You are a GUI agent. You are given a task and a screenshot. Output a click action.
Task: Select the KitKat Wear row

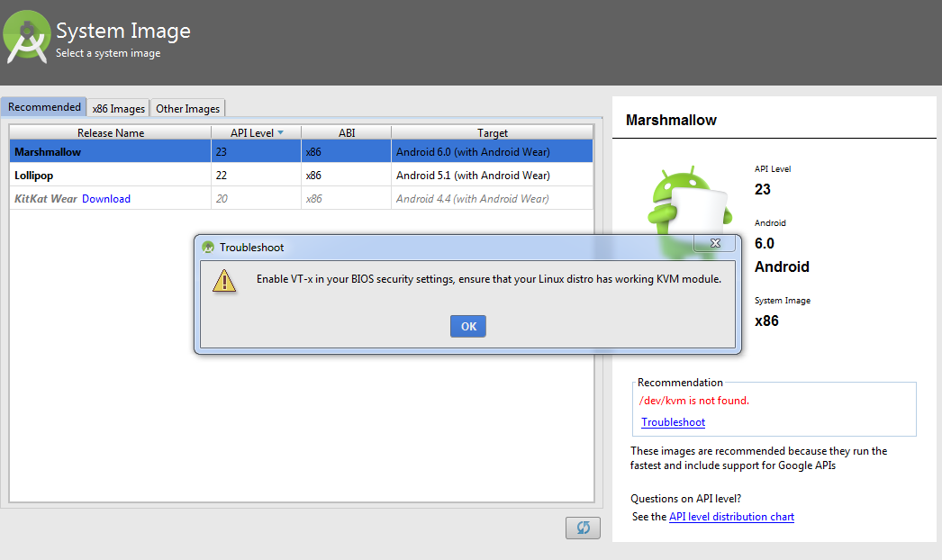click(x=301, y=198)
